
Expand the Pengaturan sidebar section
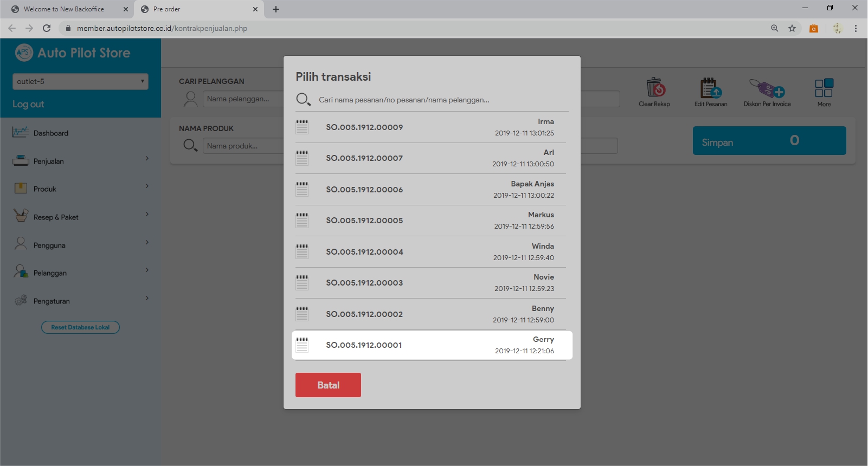pos(80,301)
